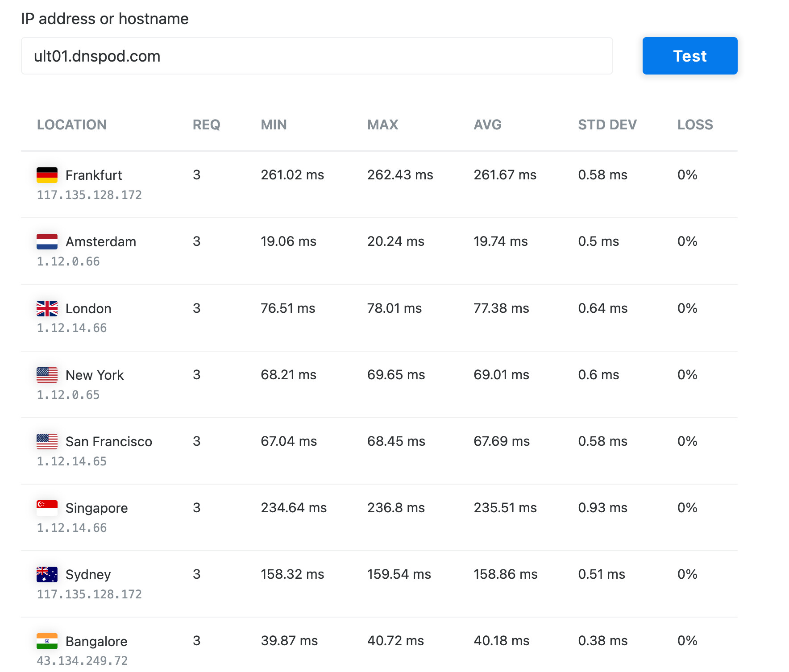
Task: Click Bangalore IP address 43.134.249.72
Action: [82, 661]
